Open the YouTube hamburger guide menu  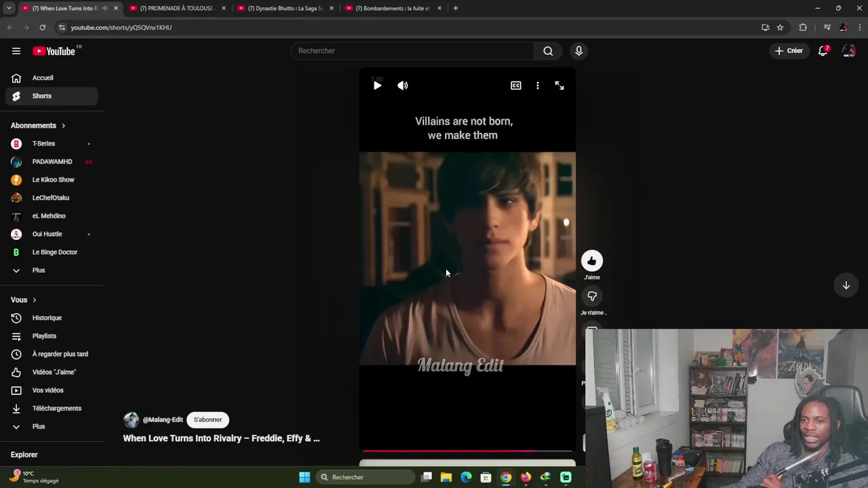[x=16, y=51]
